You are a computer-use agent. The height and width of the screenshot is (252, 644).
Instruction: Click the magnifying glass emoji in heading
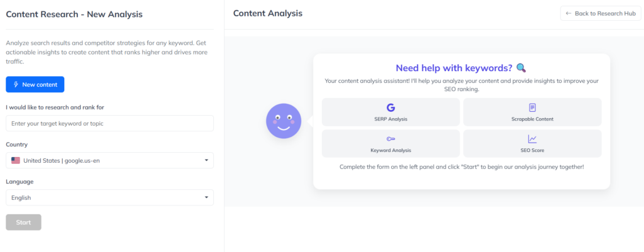tap(521, 68)
